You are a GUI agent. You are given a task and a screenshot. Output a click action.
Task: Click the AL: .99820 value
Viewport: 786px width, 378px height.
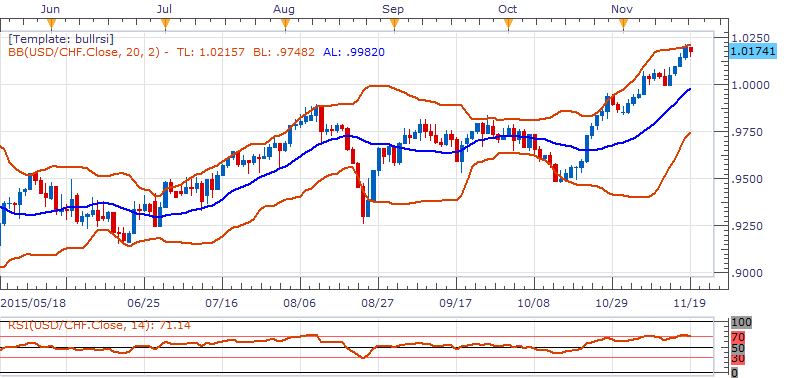[353, 52]
